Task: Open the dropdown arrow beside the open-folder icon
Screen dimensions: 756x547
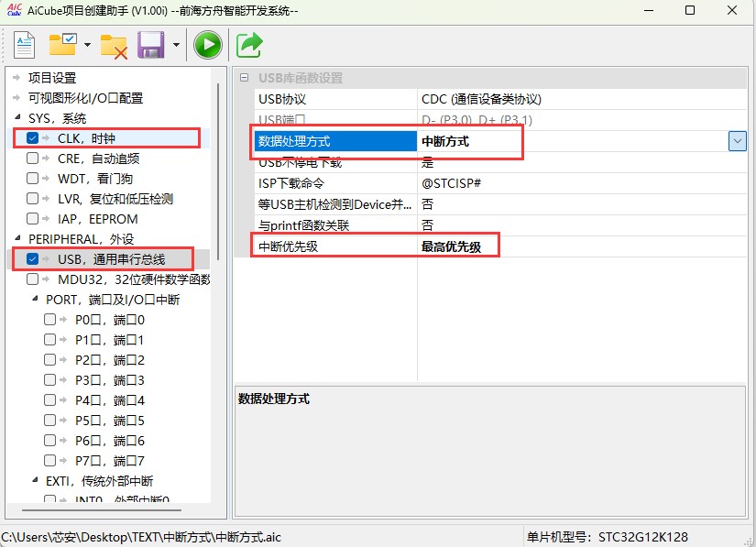Action: tap(87, 45)
